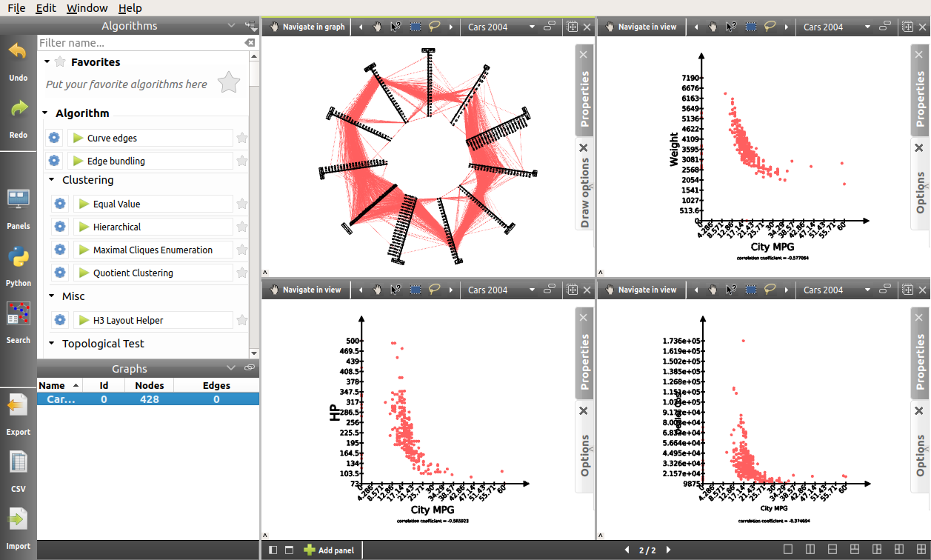Run the Hierarchical clustering algorithm
931x560 pixels.
click(84, 227)
